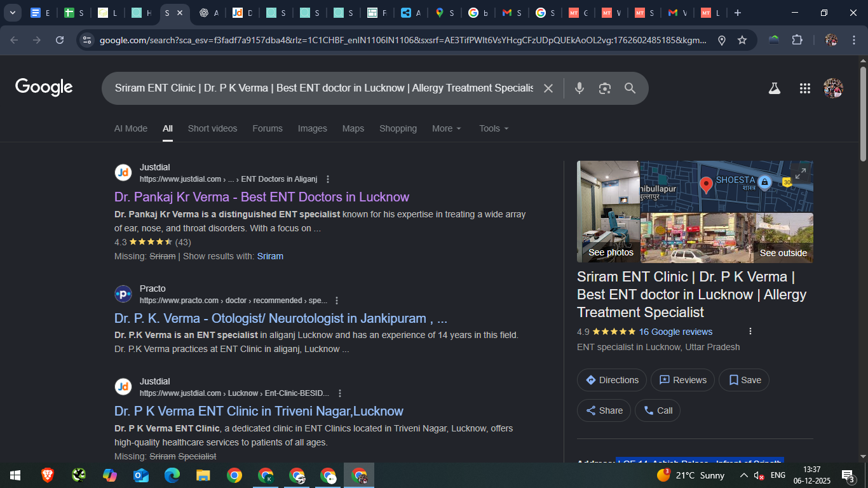Screen dimensions: 868x488
Task: Start voice search with microphone icon
Action: pos(579,88)
